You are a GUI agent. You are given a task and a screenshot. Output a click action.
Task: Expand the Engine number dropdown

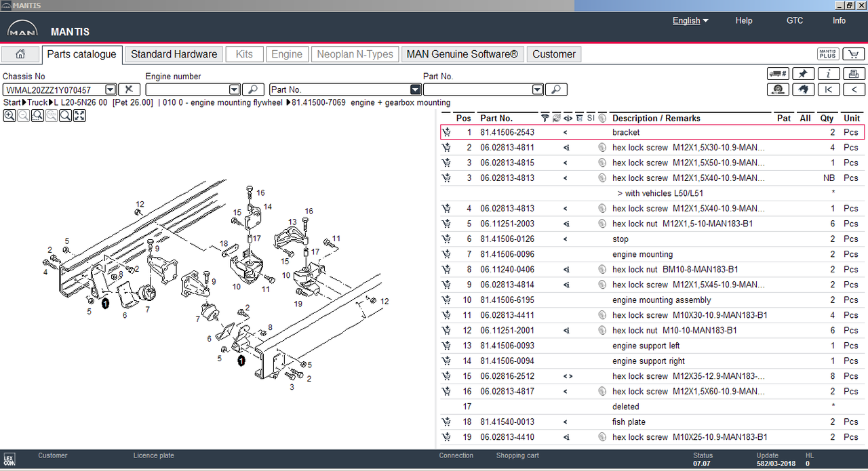pyautogui.click(x=234, y=89)
